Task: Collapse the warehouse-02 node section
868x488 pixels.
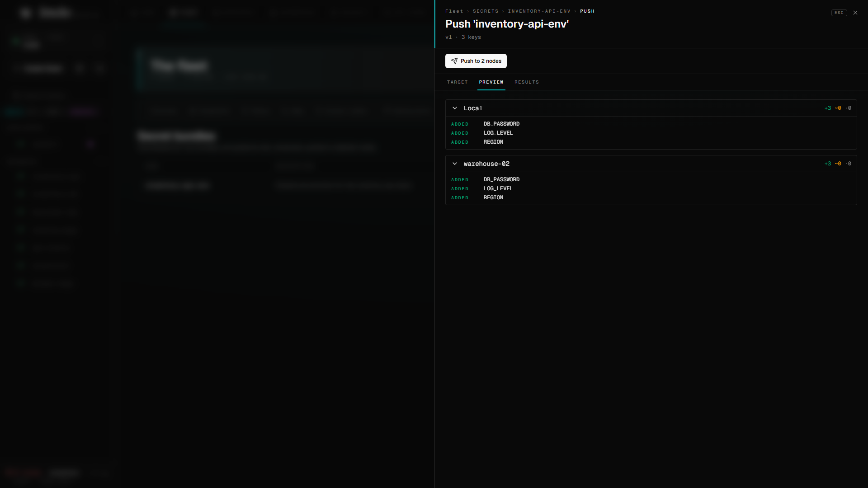Action: coord(455,164)
